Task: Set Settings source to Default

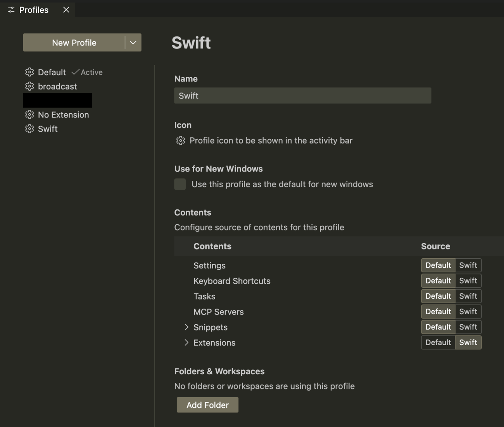Action: pos(438,265)
